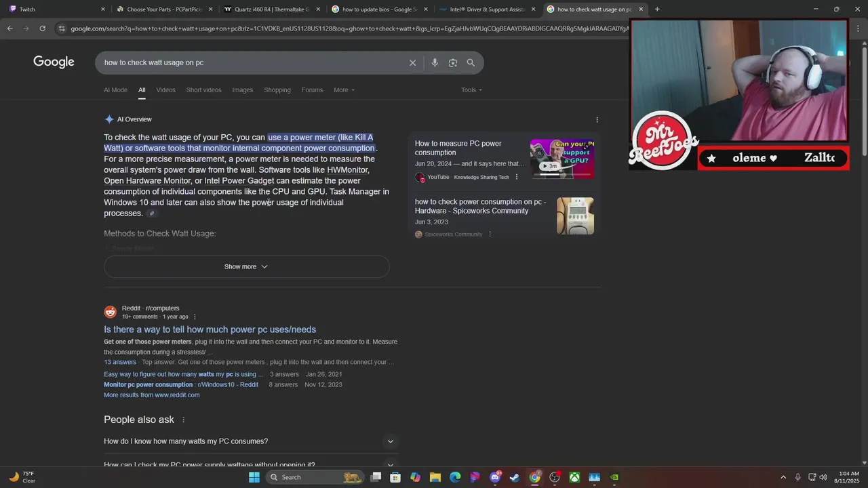
Task: Open Microsoft Store from taskbar
Action: coord(395,477)
